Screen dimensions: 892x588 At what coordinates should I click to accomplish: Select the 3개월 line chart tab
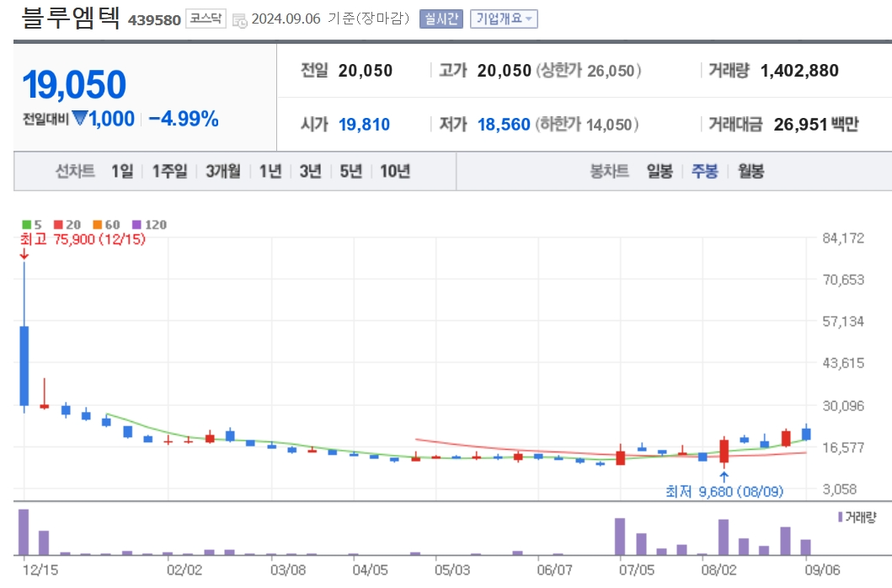223,171
